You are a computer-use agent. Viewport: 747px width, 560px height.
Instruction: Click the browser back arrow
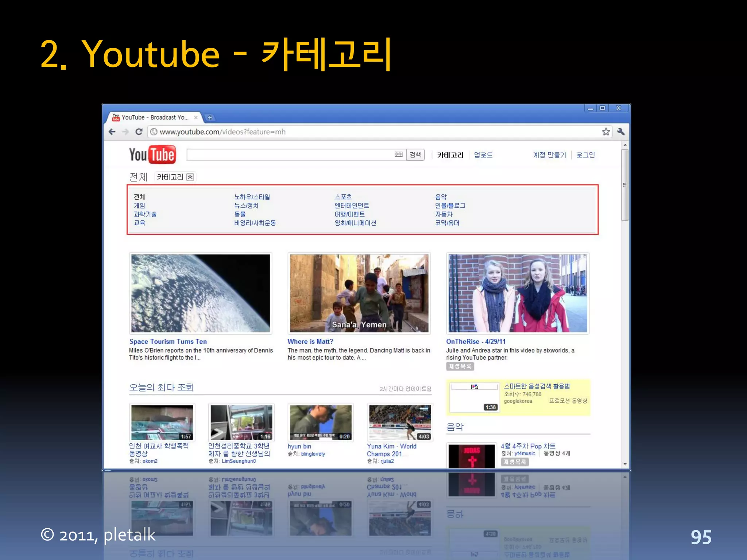(112, 132)
